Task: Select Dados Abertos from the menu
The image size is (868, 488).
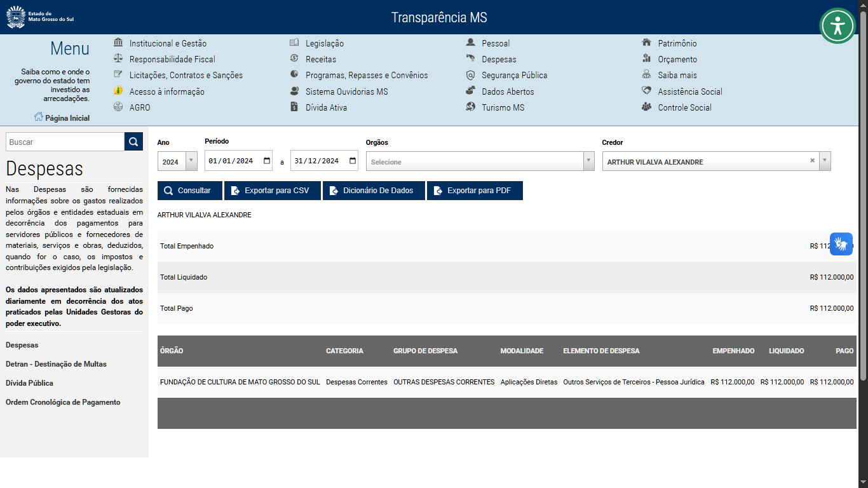Action: pos(508,91)
